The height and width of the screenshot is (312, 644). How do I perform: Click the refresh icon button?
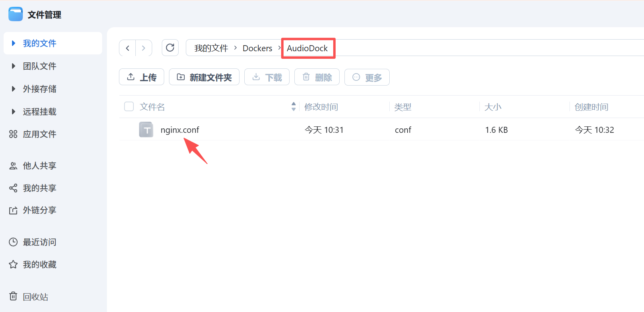click(x=170, y=48)
